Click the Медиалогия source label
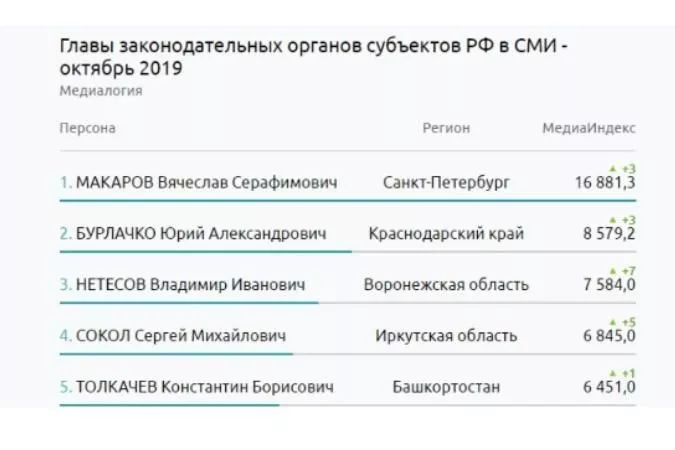675x450 pixels. coord(101,91)
